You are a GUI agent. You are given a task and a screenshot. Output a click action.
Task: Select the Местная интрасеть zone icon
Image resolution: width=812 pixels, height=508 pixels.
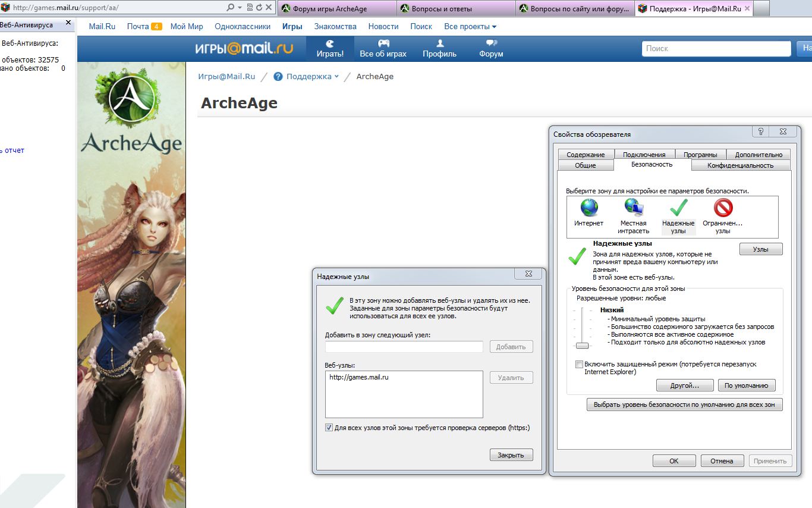634,207
